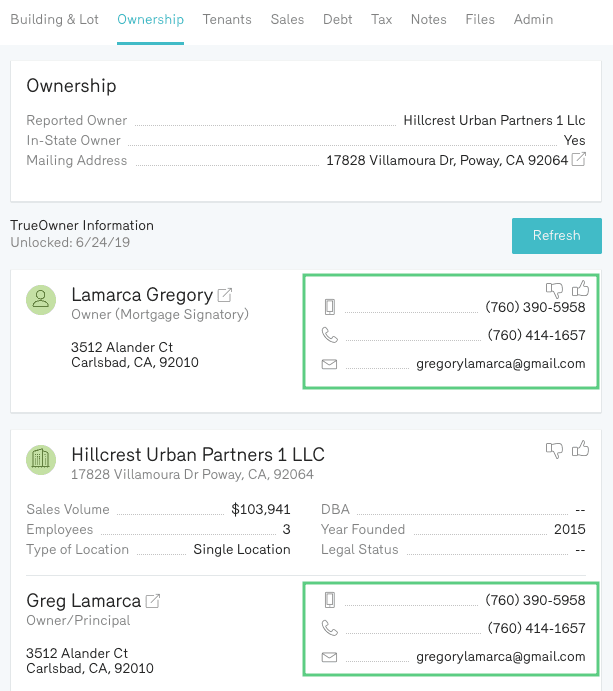Open external link icon beside Greg Lamarca
Image resolution: width=613 pixels, height=691 pixels.
tap(153, 601)
